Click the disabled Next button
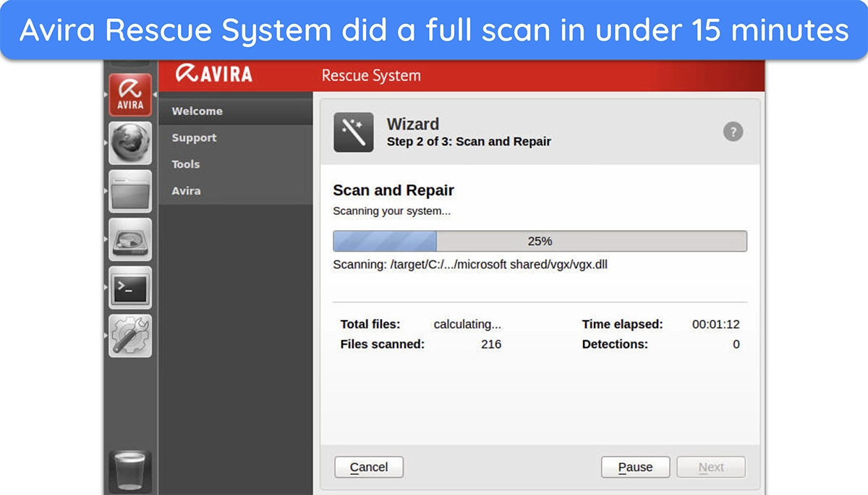The image size is (868, 495). [711, 467]
